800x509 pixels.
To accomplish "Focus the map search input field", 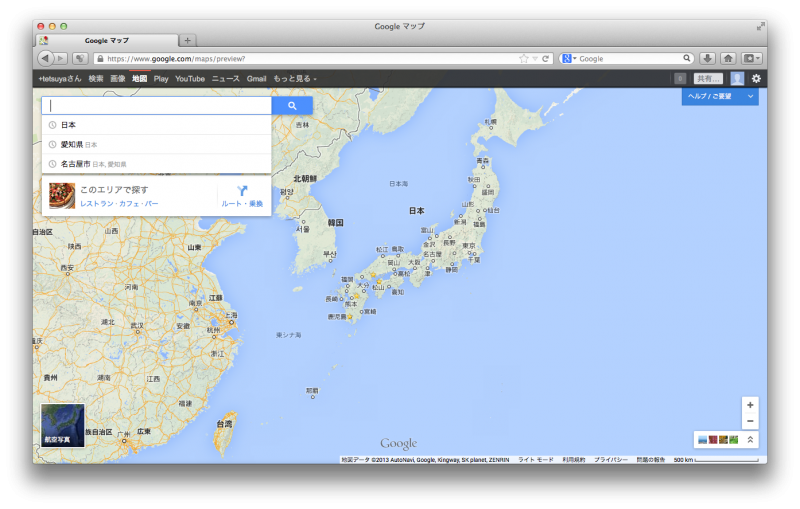I will point(157,106).
